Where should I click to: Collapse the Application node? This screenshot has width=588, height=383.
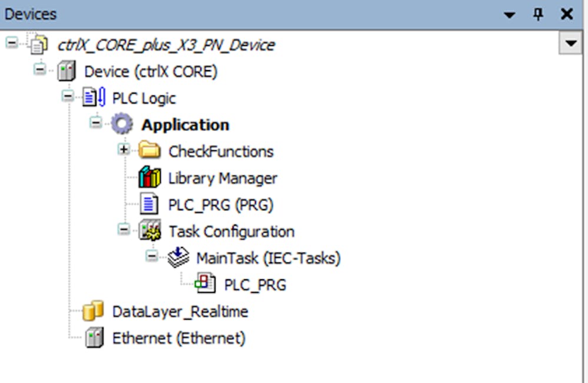(x=95, y=123)
